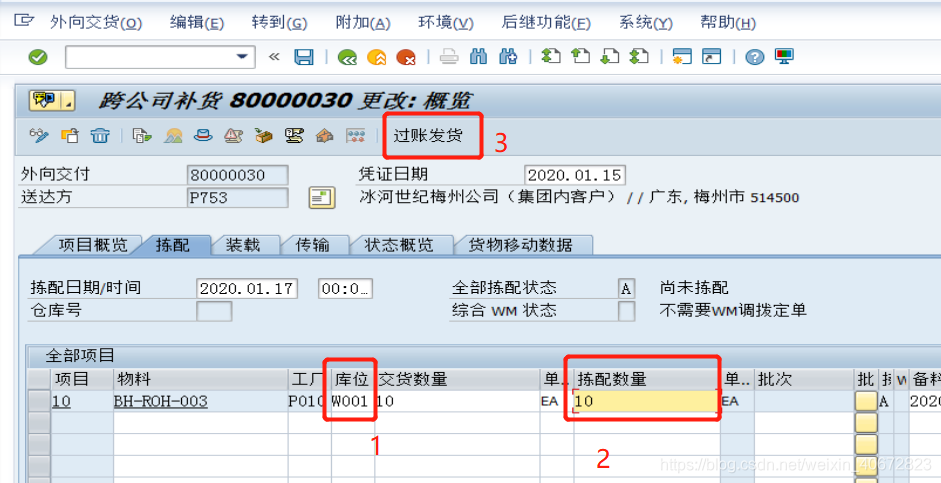
Task: Click the Header Details hat icon
Action: pos(203,136)
